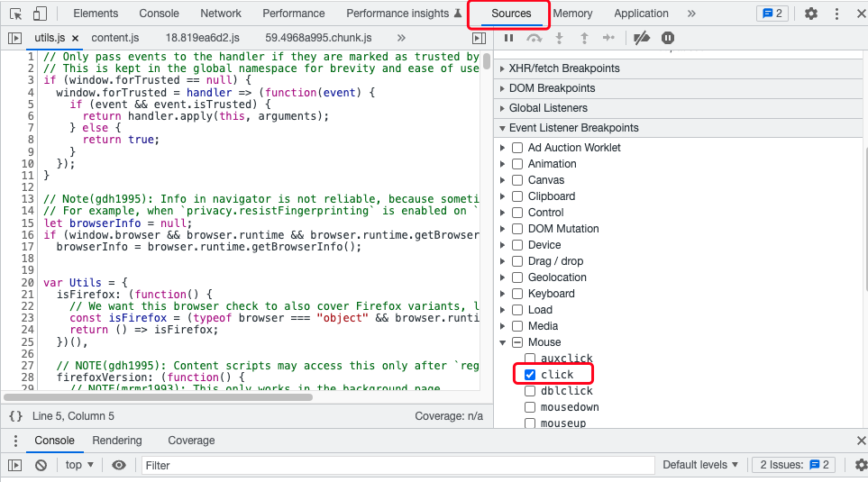The image size is (868, 482).
Task: Switch to the Coverage drawer tab
Action: coord(191,441)
